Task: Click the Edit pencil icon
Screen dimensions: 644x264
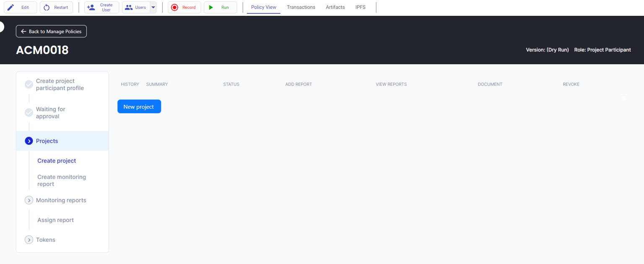Action: tap(11, 7)
